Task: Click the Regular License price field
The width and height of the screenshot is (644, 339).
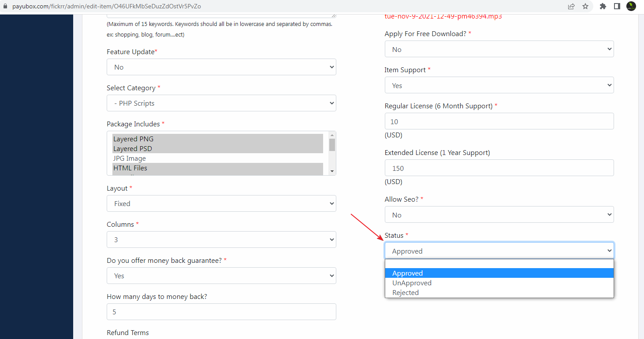Action: tap(499, 121)
